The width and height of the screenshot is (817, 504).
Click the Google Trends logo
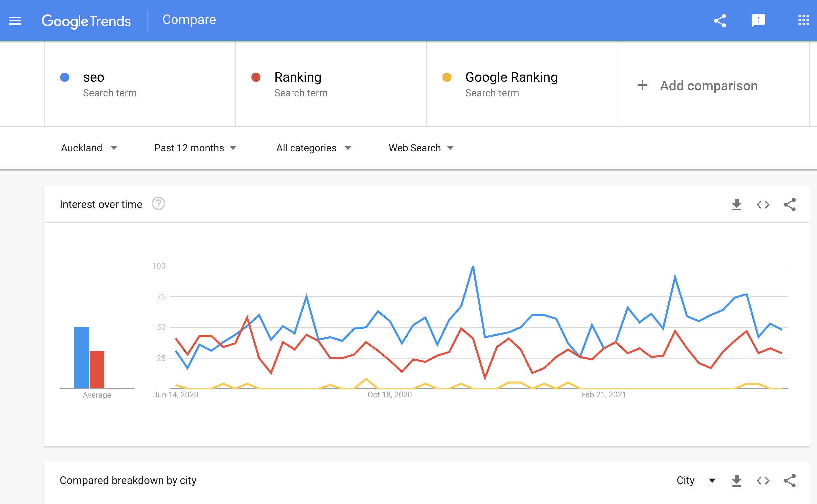[x=86, y=20]
